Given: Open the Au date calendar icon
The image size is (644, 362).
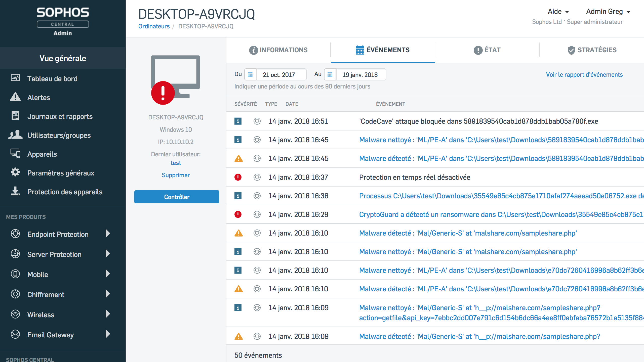Looking at the screenshot, I should pyautogui.click(x=330, y=75).
